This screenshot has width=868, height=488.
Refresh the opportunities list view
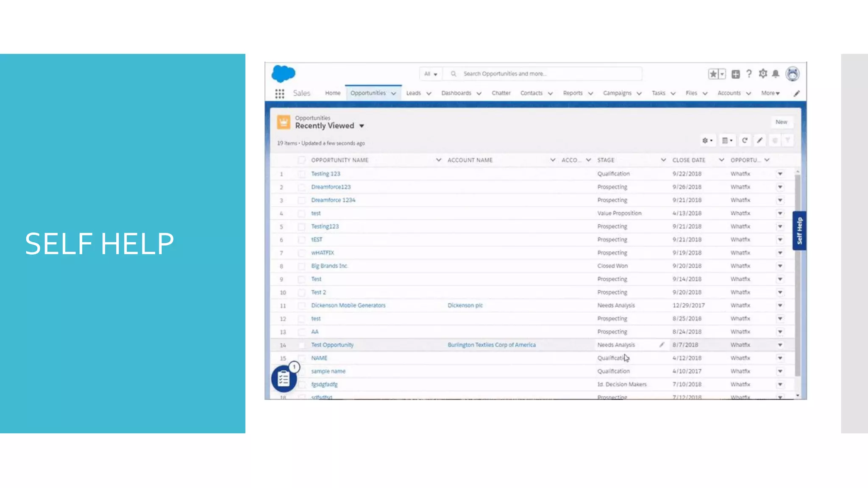[x=745, y=140]
